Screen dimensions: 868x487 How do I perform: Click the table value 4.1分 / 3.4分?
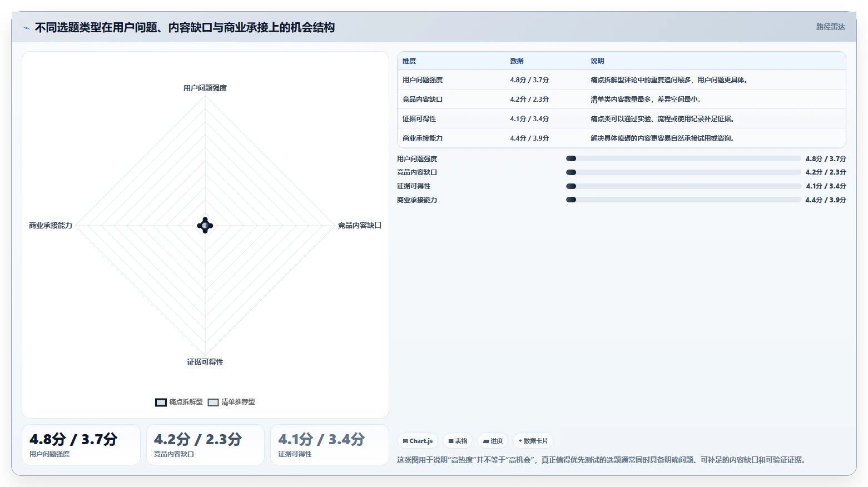[529, 119]
